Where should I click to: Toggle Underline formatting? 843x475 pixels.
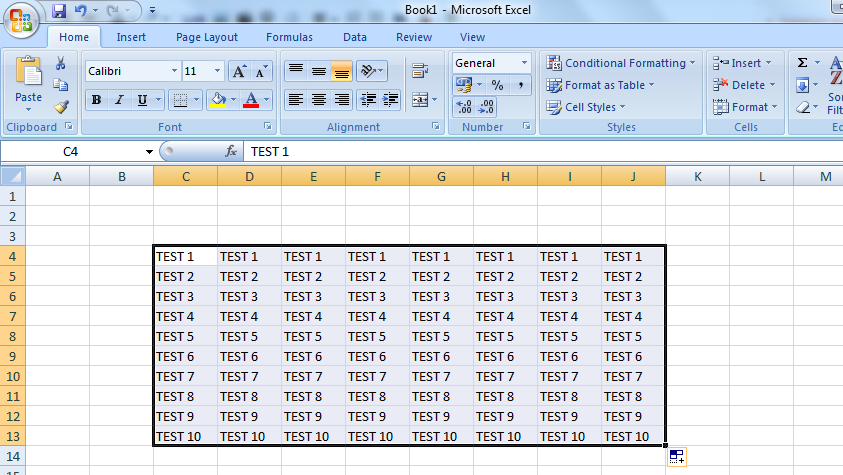pyautogui.click(x=142, y=100)
